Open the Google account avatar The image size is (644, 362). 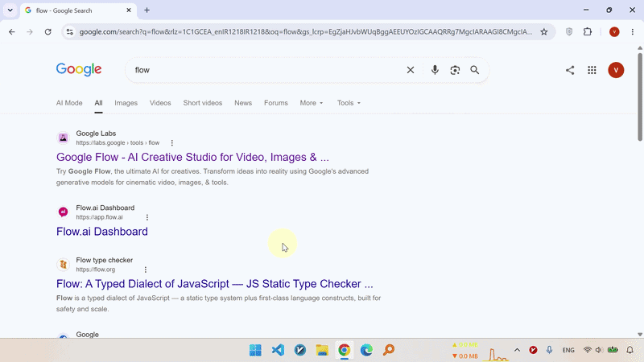pyautogui.click(x=616, y=70)
